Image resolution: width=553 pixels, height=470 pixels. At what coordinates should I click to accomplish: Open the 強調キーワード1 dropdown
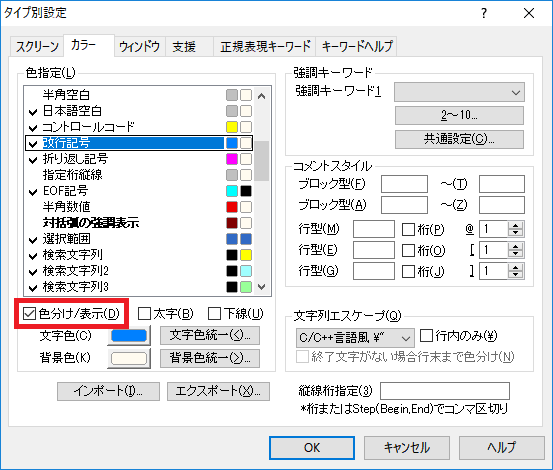click(459, 92)
